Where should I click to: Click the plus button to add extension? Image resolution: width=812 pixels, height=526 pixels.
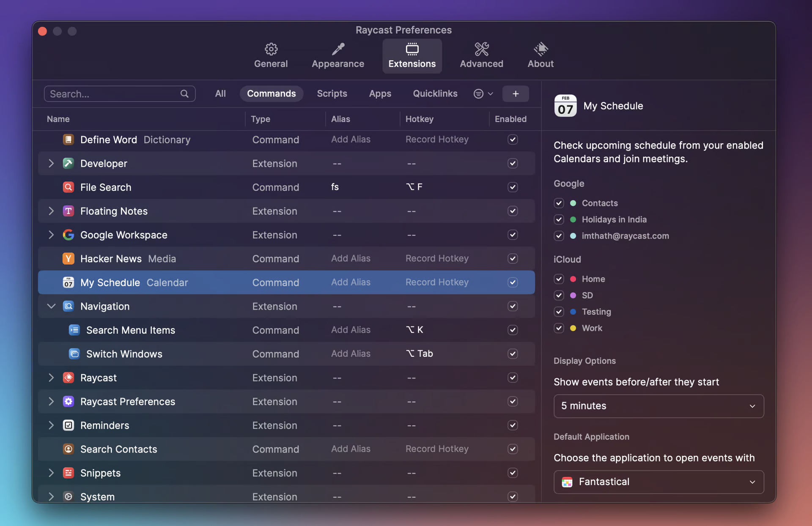click(516, 94)
